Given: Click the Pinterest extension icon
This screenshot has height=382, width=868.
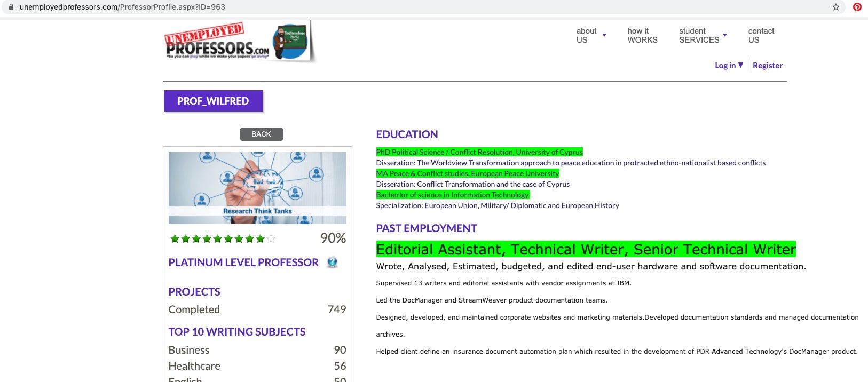Looking at the screenshot, I should tap(857, 7).
